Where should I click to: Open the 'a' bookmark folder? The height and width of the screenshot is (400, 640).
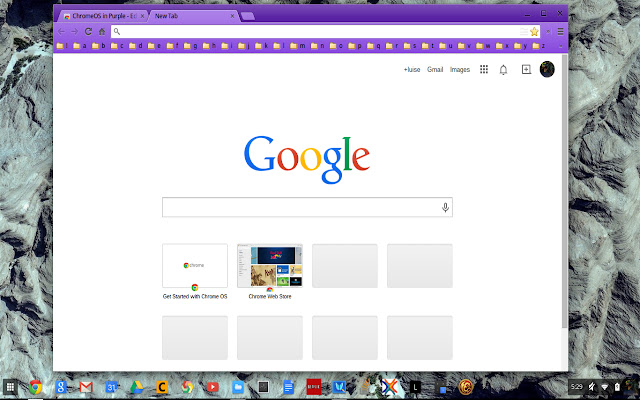click(x=80, y=46)
